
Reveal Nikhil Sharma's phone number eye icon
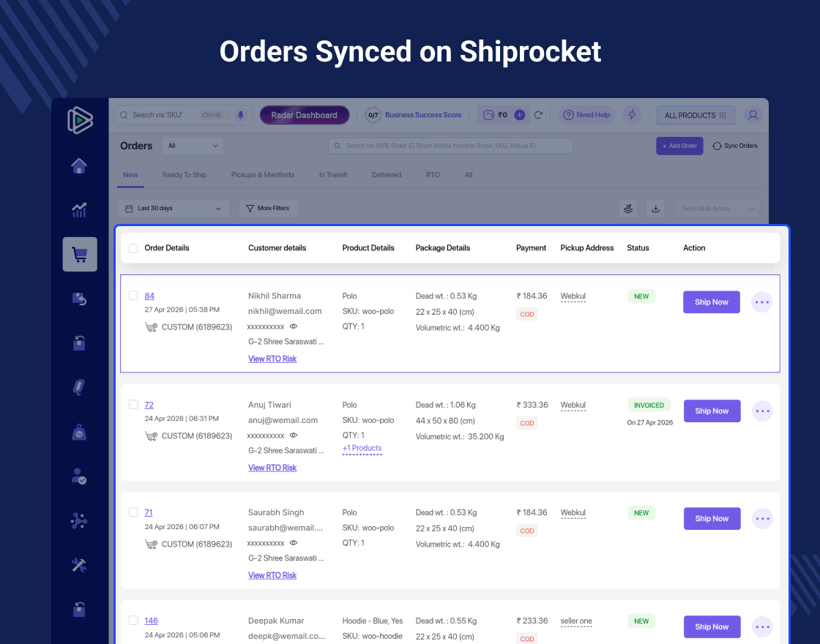click(294, 326)
